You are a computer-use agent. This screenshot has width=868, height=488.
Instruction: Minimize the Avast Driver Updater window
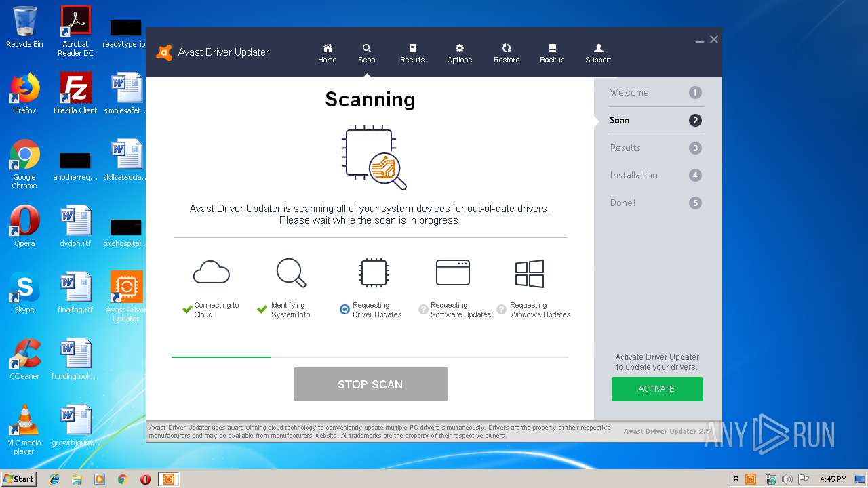[x=699, y=41]
